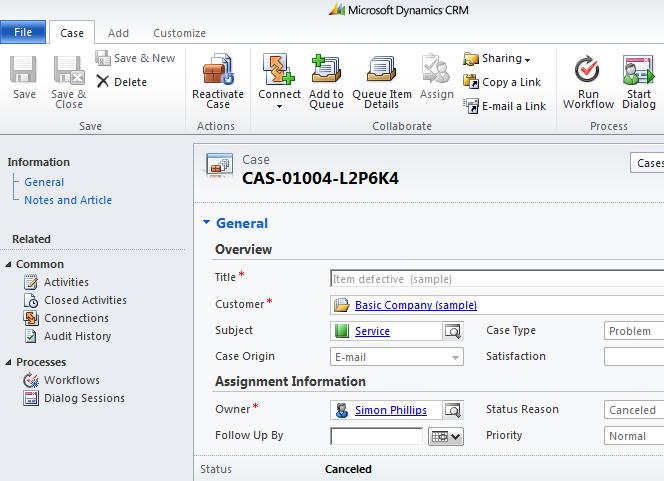Click into the Title field

(497, 279)
